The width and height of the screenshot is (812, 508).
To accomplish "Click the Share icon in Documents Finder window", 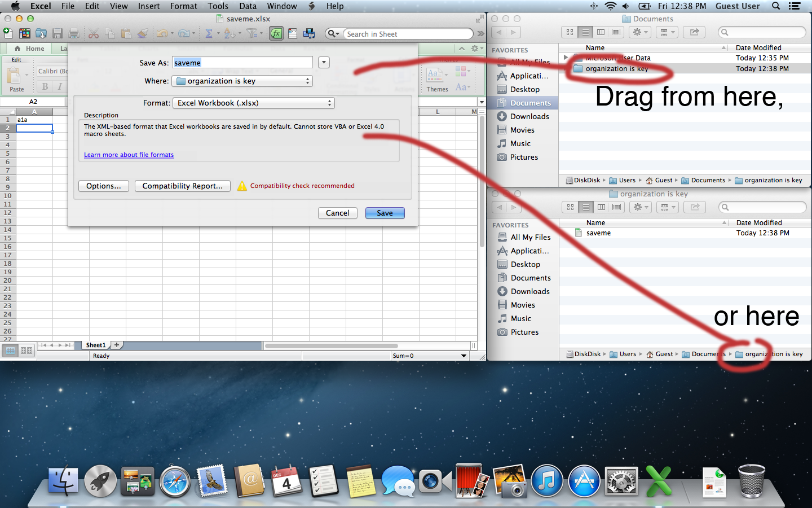I will tap(694, 32).
